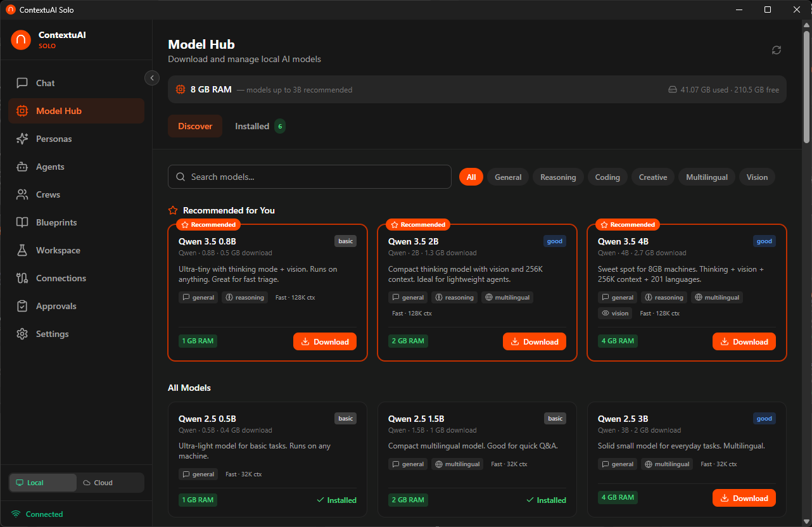
Task: Select the Discover tab
Action: pos(195,126)
